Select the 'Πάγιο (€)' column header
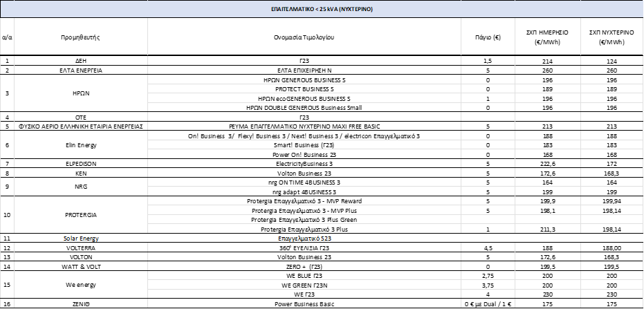Screen dimensions: 644x309 click(488, 37)
